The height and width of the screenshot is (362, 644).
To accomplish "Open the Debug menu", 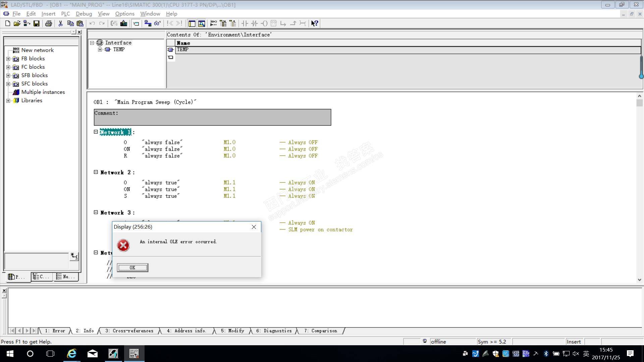I will pyautogui.click(x=84, y=14).
